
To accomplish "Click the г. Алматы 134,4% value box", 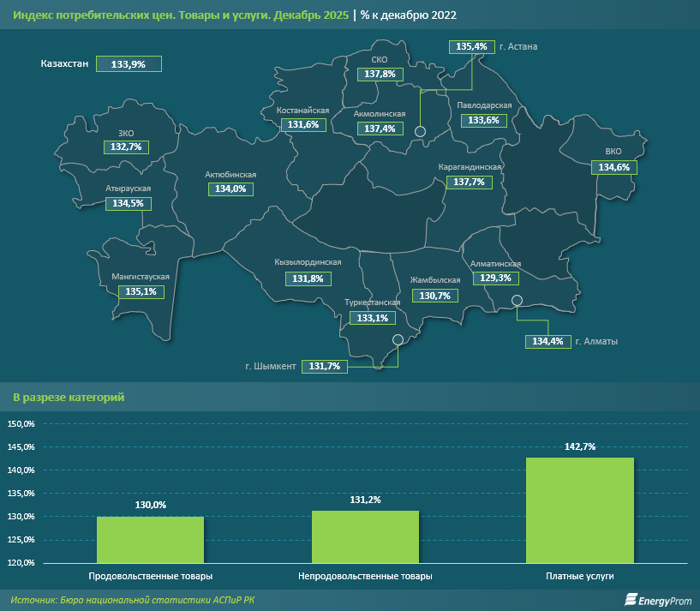I will pyautogui.click(x=547, y=342).
